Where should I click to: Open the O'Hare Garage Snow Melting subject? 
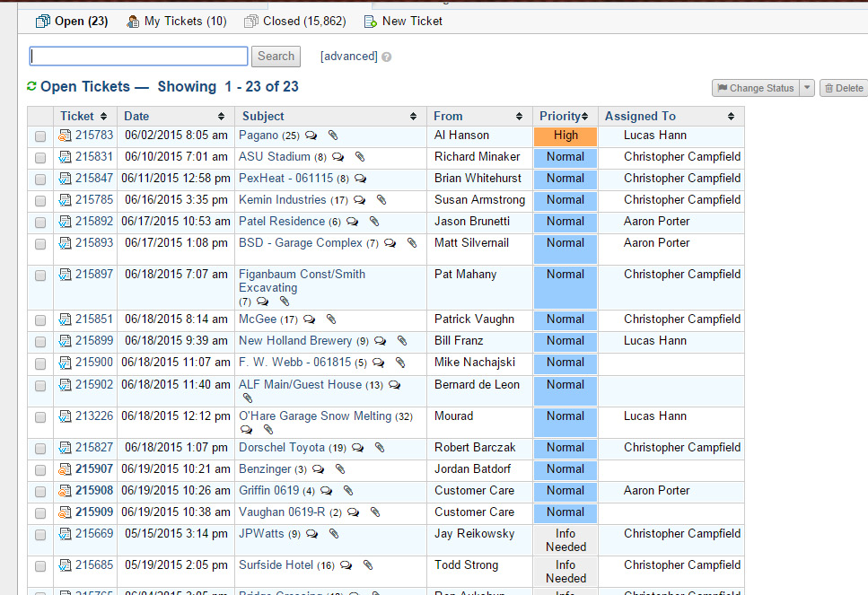pyautogui.click(x=315, y=416)
